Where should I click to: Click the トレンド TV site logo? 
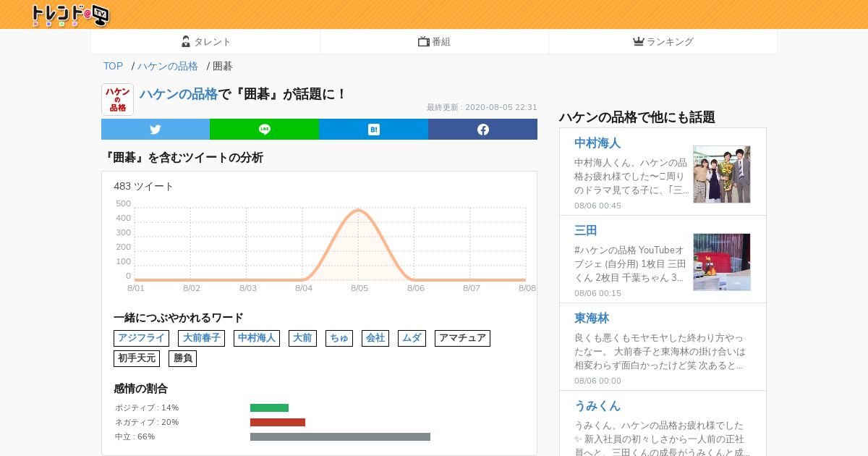(x=70, y=14)
